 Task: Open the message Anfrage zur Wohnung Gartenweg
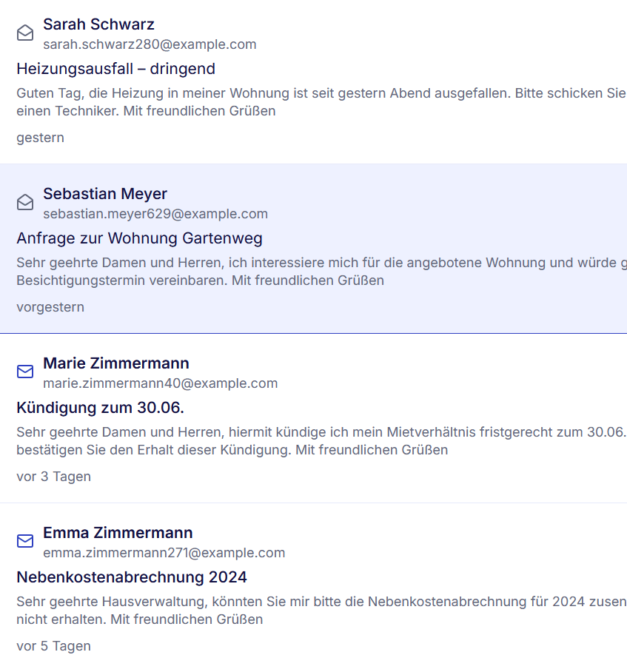(x=139, y=238)
